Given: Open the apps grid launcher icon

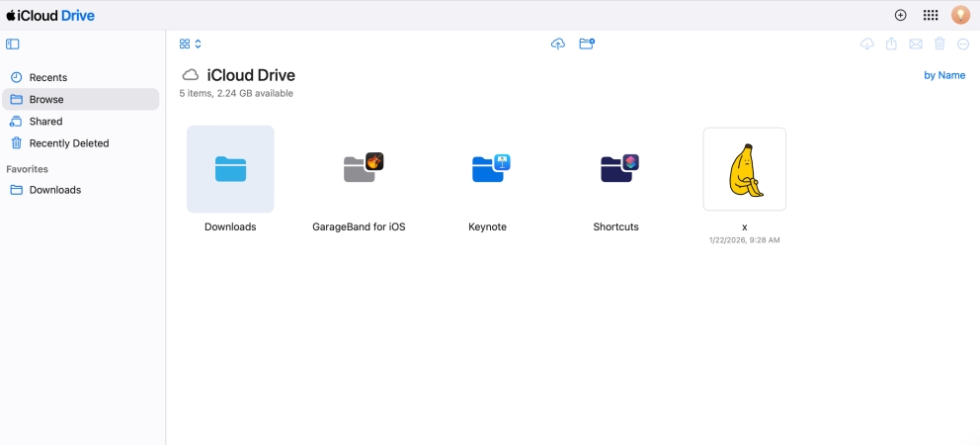Looking at the screenshot, I should click(x=931, y=15).
